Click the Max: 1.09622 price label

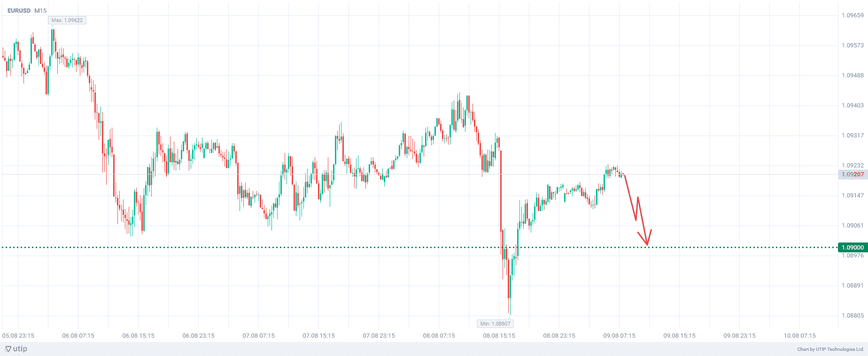pyautogui.click(x=67, y=20)
